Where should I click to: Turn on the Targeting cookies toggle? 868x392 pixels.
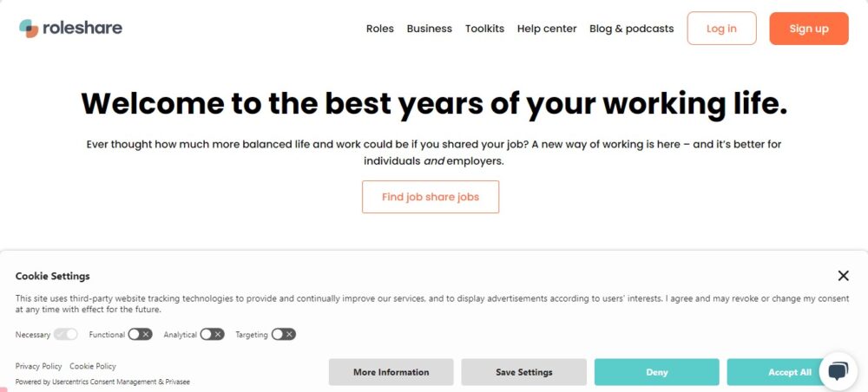tap(284, 334)
